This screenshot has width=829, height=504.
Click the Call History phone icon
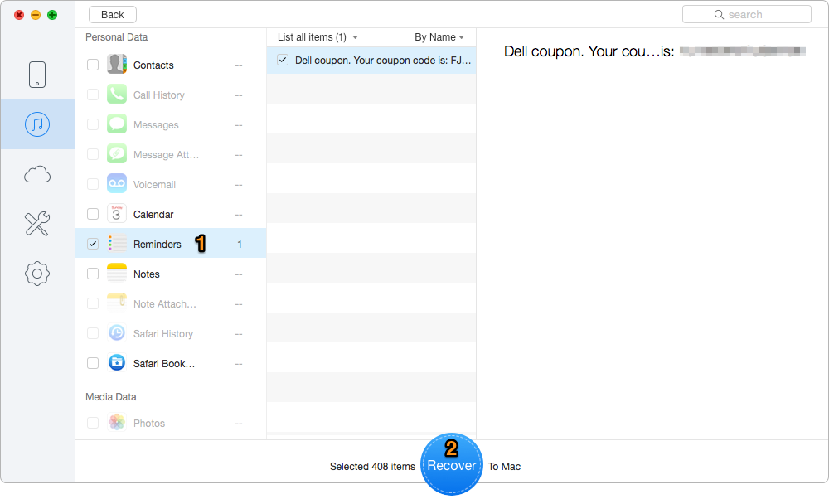coord(117,94)
